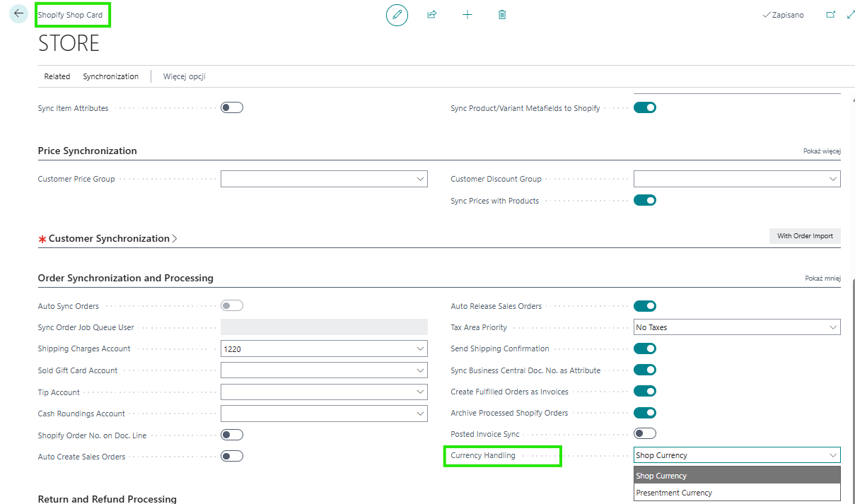Screen dimensions: 855x504
Task: Click Return and Refund Processing header
Action: click(107, 498)
